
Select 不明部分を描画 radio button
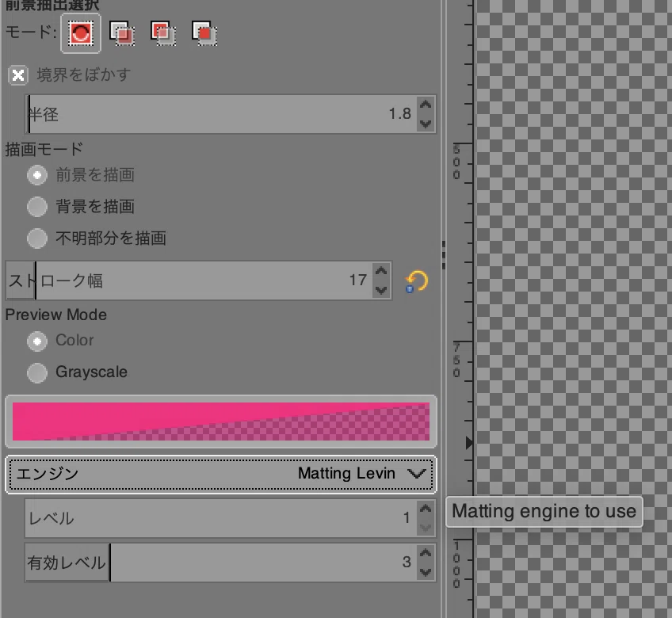tap(37, 238)
